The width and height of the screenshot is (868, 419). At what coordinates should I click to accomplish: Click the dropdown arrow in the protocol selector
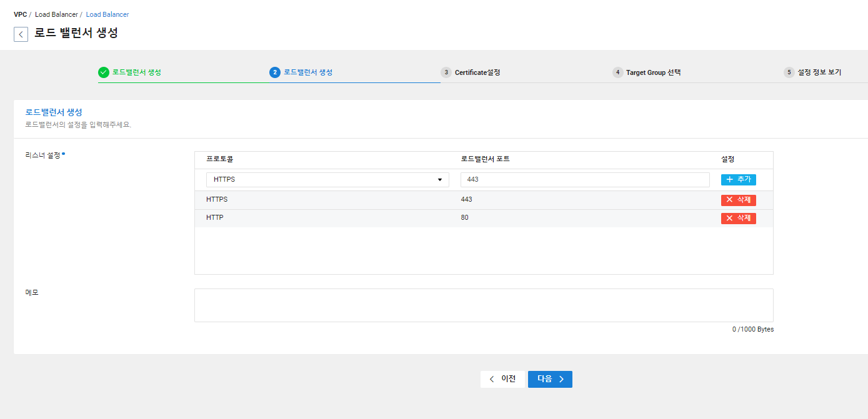439,179
